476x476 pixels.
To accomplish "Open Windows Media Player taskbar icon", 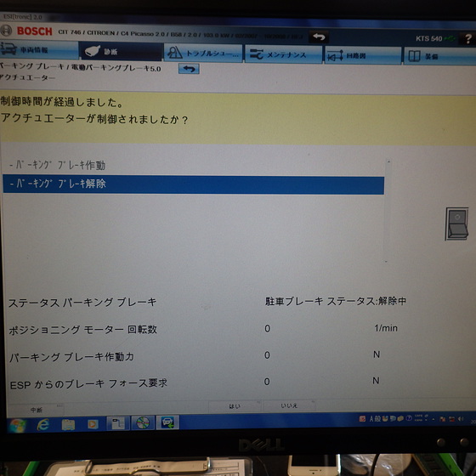I will (x=93, y=424).
